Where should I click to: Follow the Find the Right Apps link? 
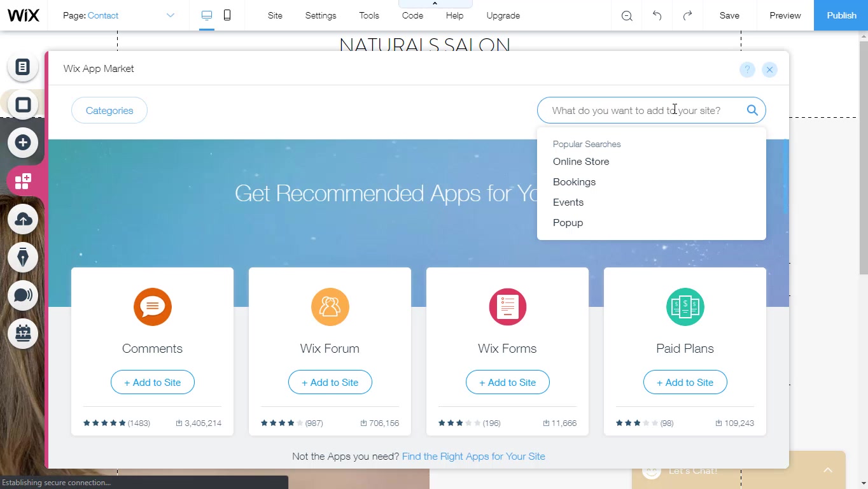(473, 456)
